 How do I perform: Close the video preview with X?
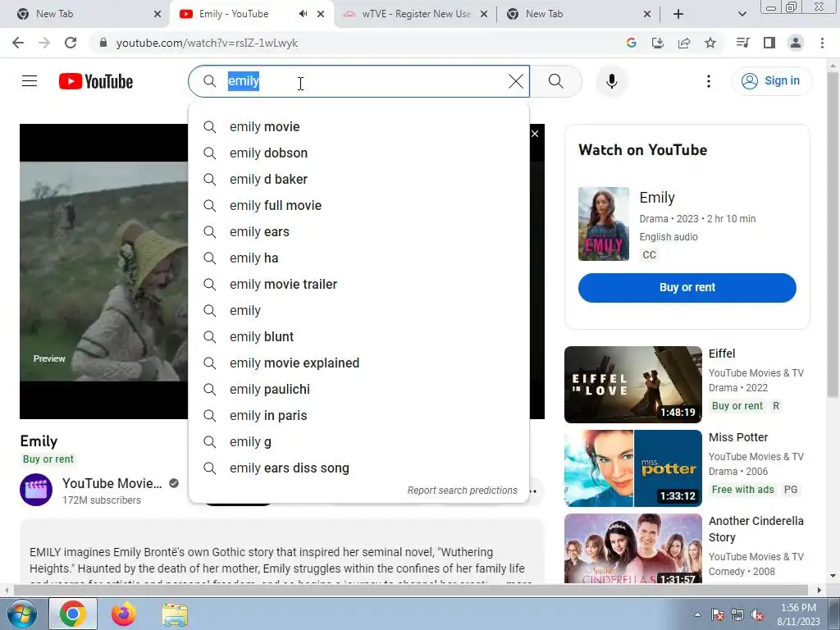(x=535, y=134)
